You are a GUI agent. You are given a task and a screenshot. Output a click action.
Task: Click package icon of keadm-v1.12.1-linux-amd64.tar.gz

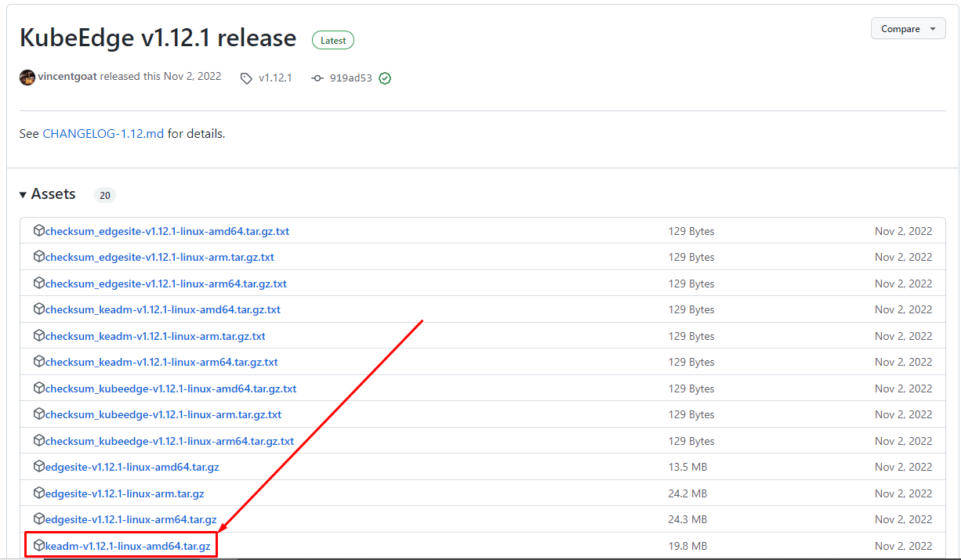pyautogui.click(x=39, y=546)
